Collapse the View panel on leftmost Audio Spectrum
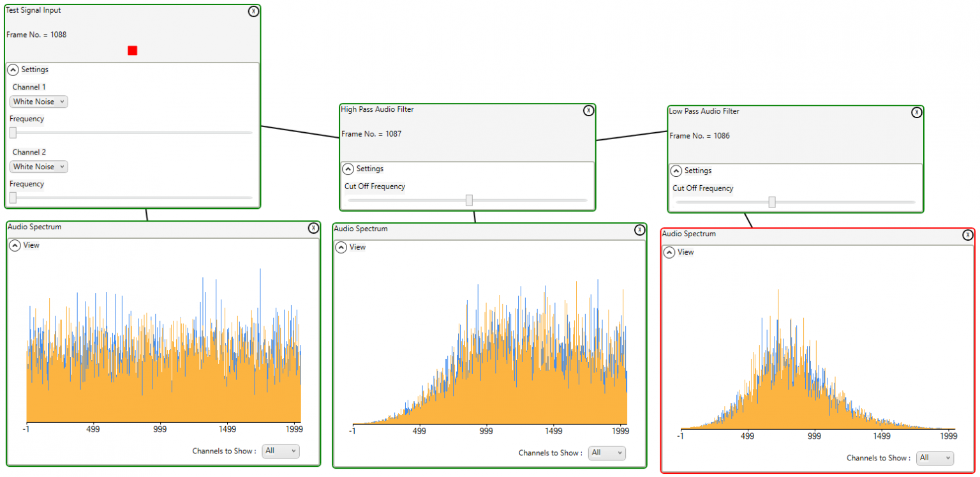Viewport: 980px width, 477px height. pos(13,245)
